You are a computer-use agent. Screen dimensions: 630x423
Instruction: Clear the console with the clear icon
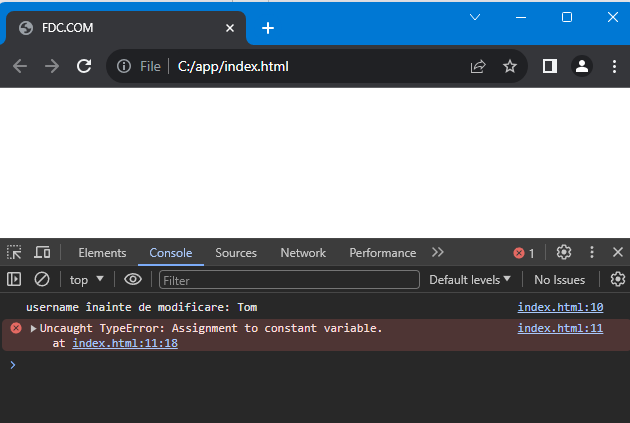point(42,280)
